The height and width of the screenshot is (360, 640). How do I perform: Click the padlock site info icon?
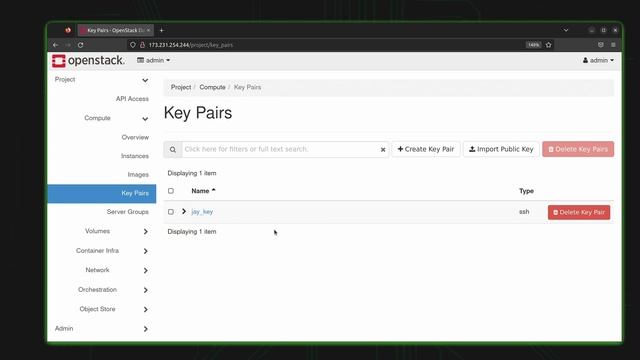coord(142,45)
